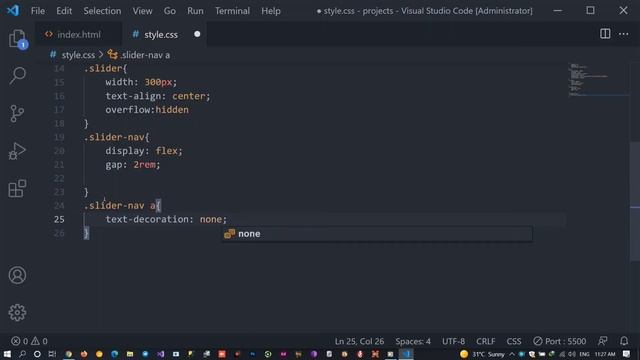Open Source Control view
The image size is (640, 360).
(17, 113)
